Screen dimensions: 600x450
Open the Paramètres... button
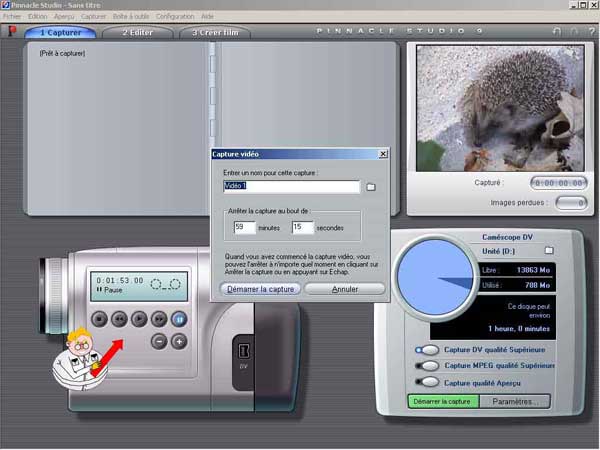[515, 401]
